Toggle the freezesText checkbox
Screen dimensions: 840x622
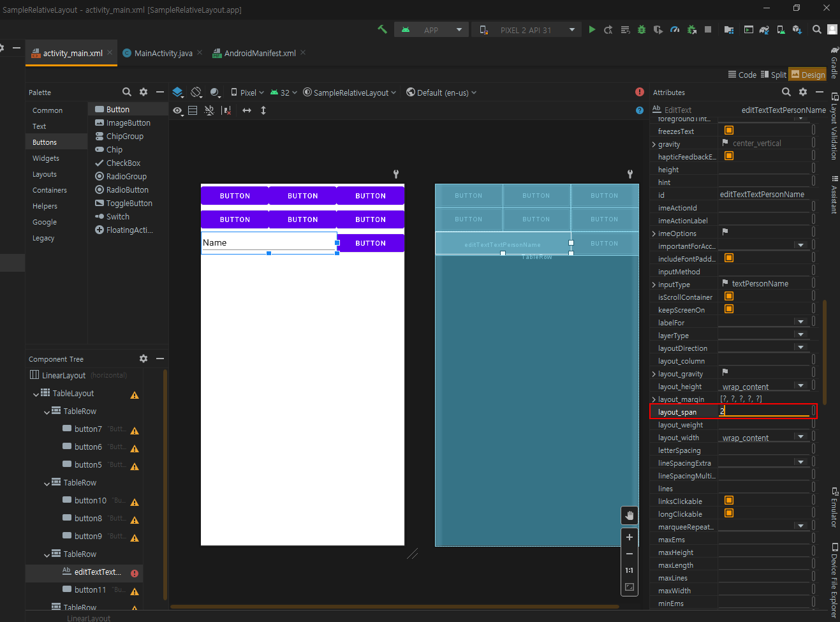pyautogui.click(x=729, y=131)
